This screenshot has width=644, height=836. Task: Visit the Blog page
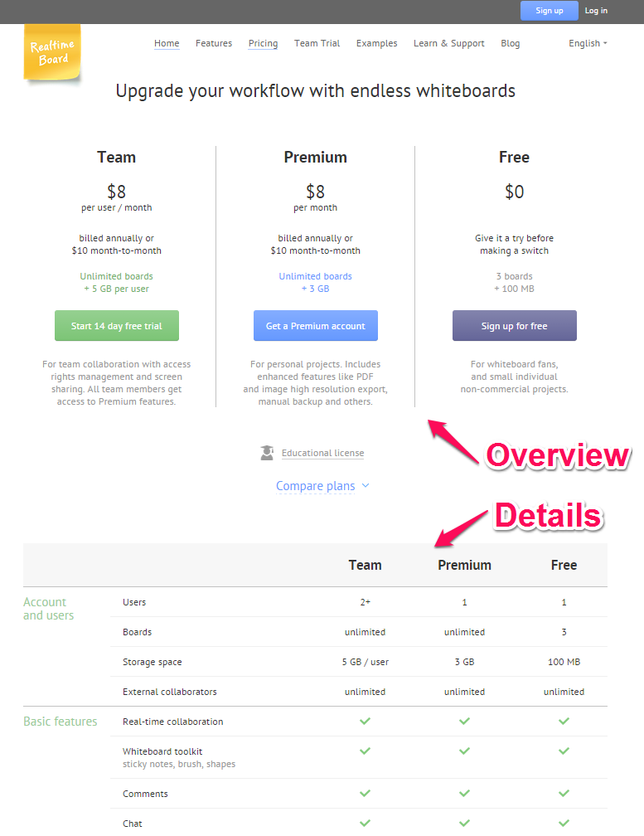click(x=511, y=43)
